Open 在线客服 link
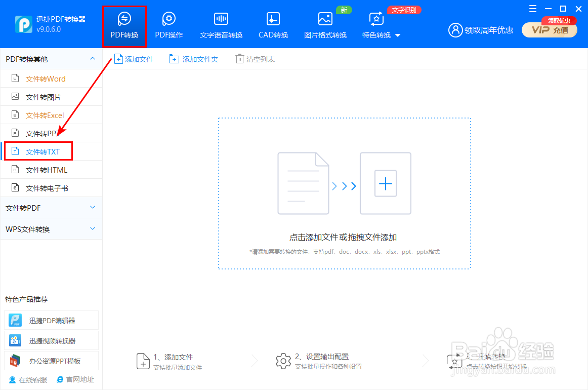The width and height of the screenshot is (588, 390). [x=28, y=380]
